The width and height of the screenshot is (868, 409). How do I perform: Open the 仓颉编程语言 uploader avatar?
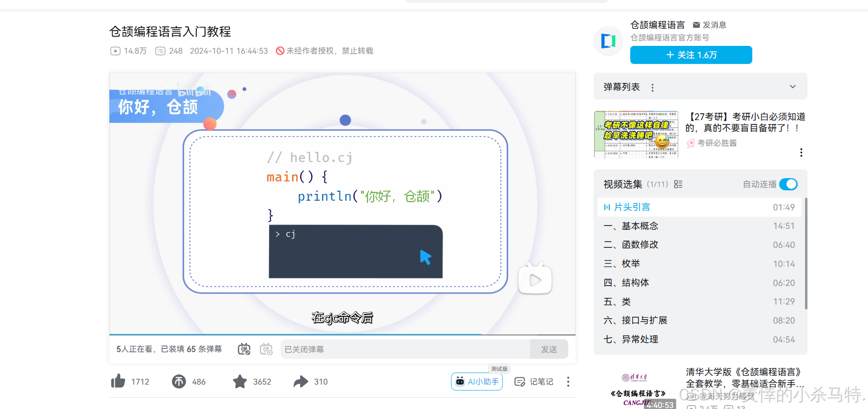tap(608, 41)
